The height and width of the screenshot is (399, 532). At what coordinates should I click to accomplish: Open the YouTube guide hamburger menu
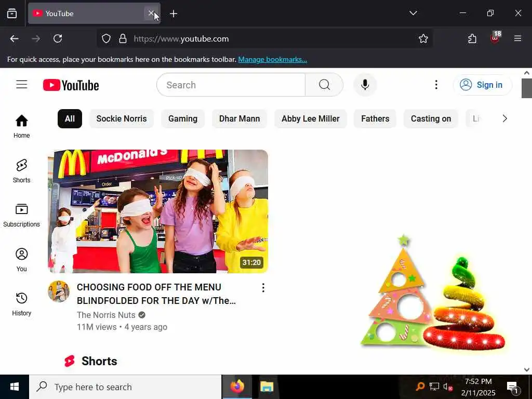[x=22, y=85]
